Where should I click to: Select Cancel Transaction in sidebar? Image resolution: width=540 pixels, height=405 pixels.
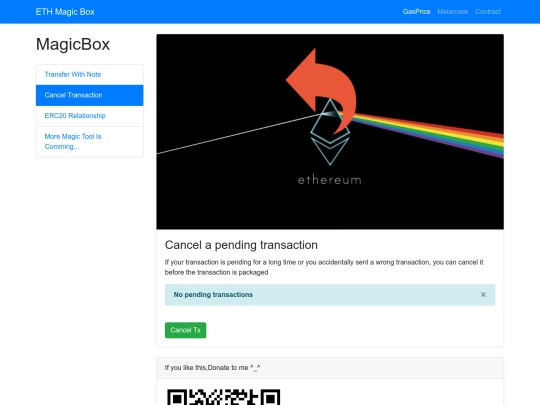(90, 95)
